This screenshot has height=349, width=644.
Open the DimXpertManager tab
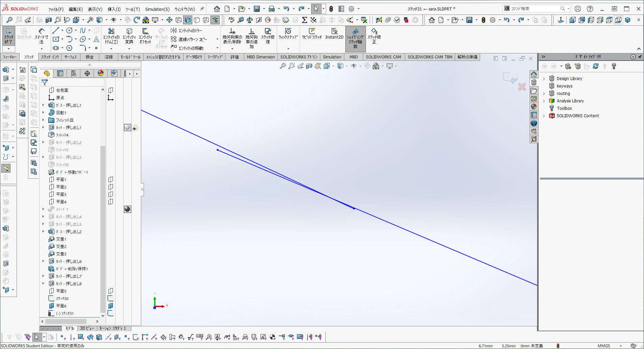pos(87,73)
